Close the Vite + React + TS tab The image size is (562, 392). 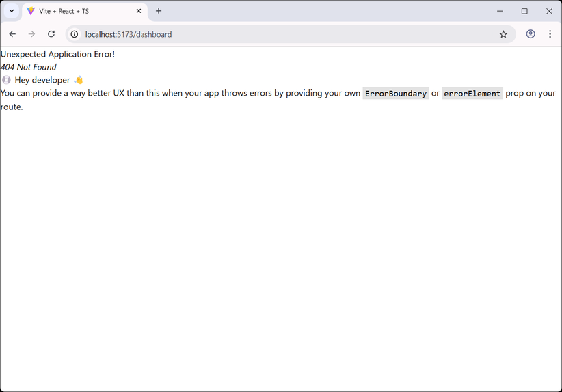[139, 11]
